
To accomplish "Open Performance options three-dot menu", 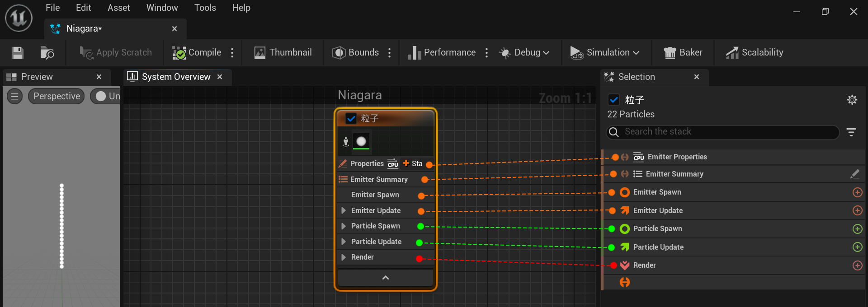I will [486, 52].
